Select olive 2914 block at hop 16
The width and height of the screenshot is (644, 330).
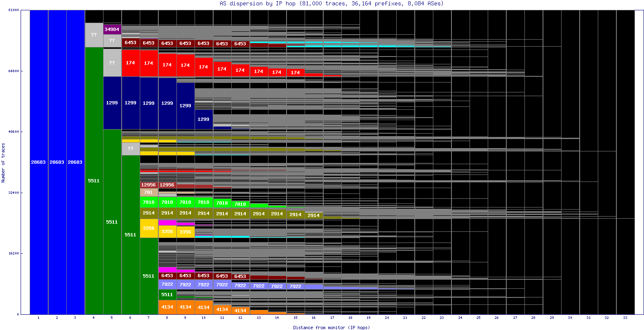(314, 215)
